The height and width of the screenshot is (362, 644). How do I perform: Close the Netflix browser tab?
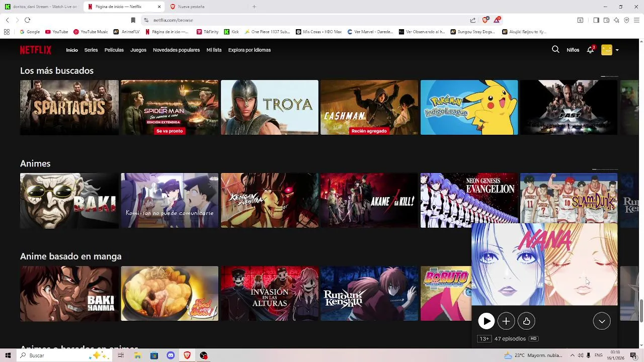pyautogui.click(x=159, y=7)
